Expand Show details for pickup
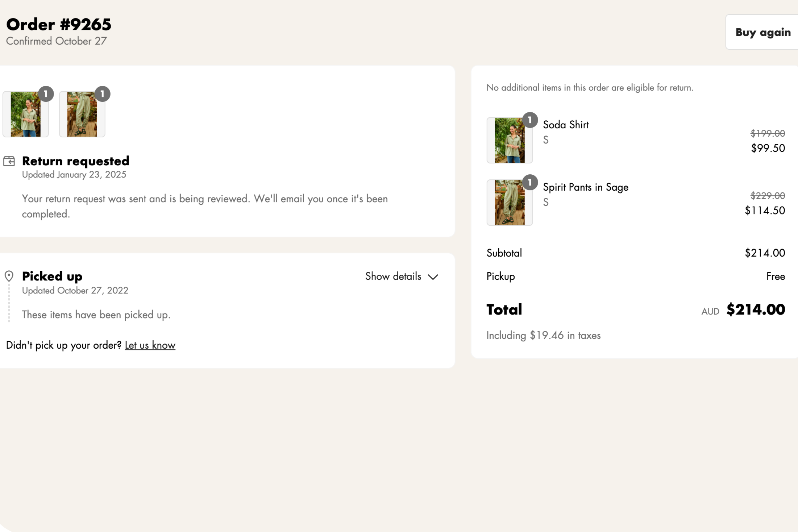 point(393,277)
